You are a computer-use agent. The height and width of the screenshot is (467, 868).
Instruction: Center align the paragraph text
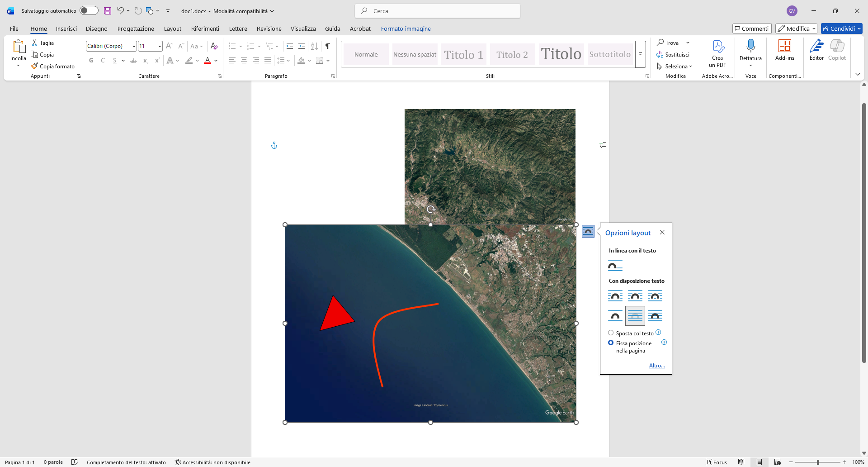pos(244,61)
